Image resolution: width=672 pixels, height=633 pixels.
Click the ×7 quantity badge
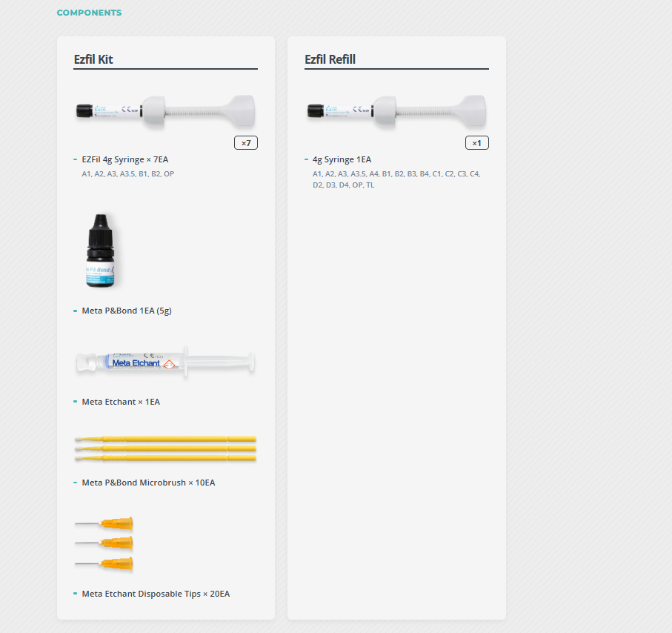click(x=246, y=143)
